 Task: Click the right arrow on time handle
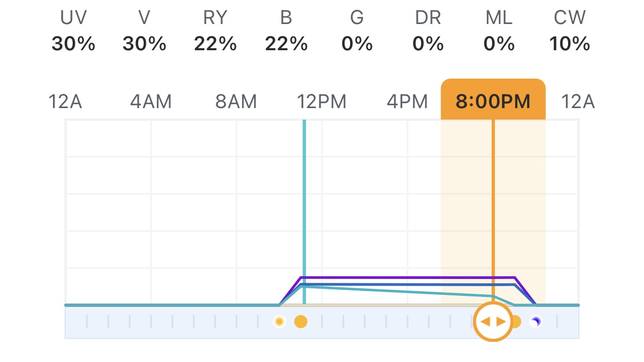pyautogui.click(x=501, y=322)
